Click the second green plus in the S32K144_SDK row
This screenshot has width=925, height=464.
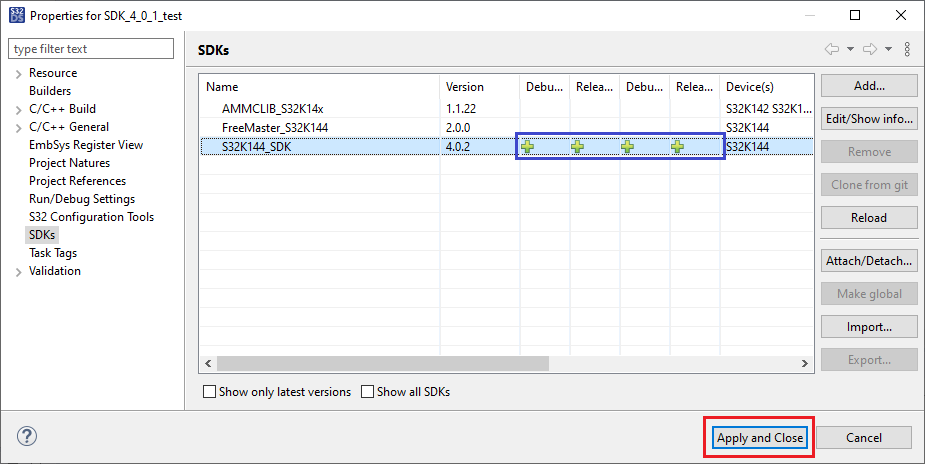[x=578, y=146]
